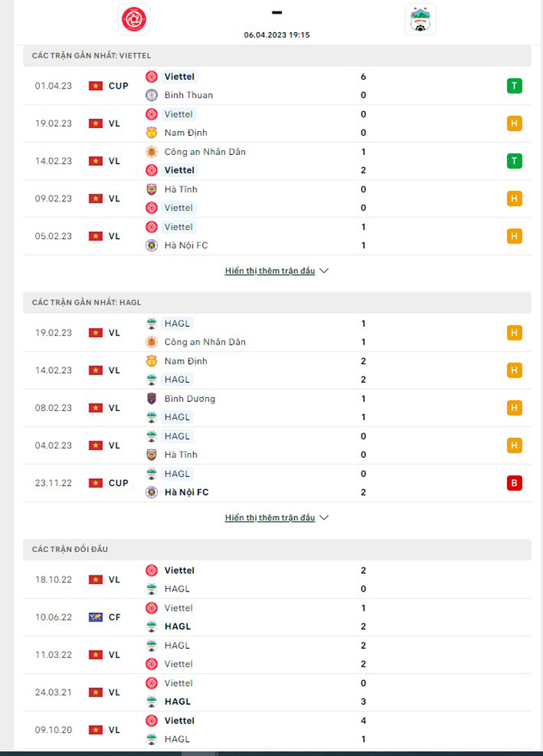Click the red B badge for 23.11.22 match
This screenshot has height=756, width=543.
(x=514, y=483)
